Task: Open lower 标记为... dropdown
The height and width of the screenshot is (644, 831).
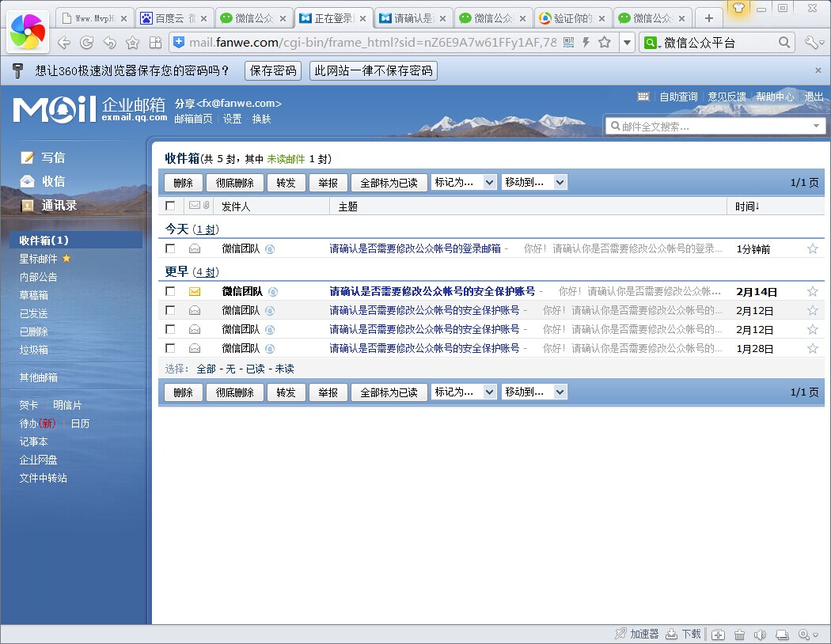Action: pos(464,392)
